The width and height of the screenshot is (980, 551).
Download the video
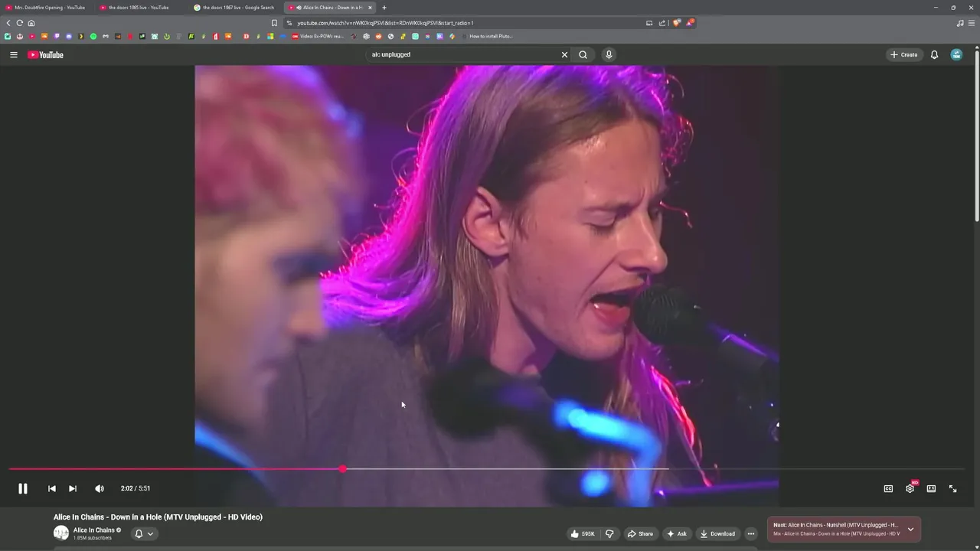click(x=717, y=533)
